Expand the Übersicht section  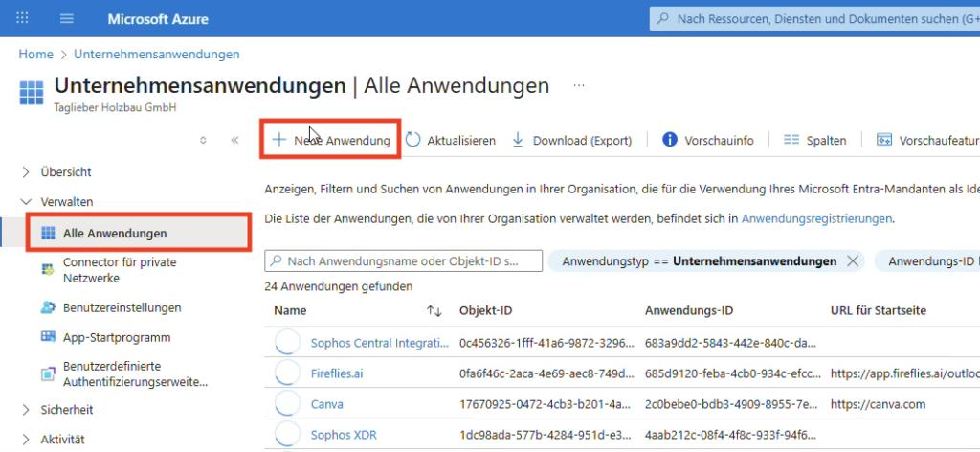click(x=26, y=171)
